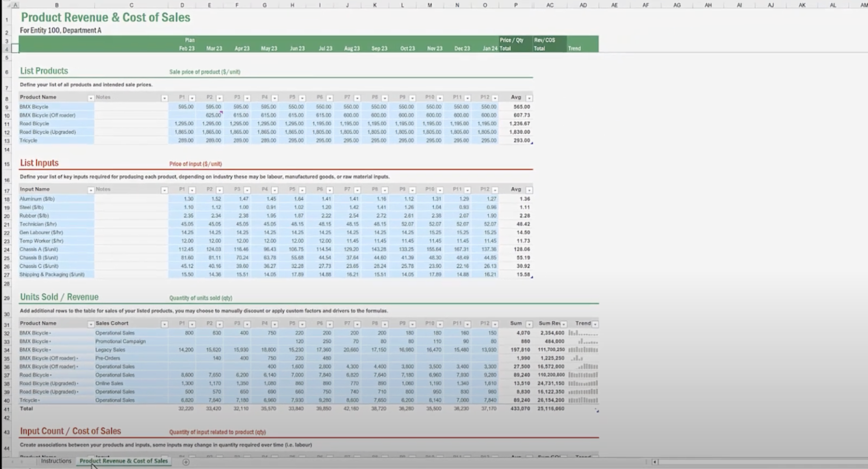Select row header 41 for the Total row

click(x=6, y=409)
